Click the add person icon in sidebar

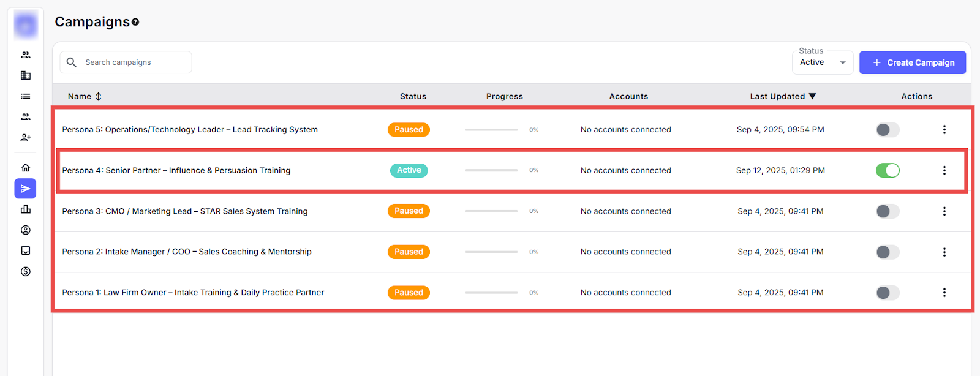coord(26,138)
